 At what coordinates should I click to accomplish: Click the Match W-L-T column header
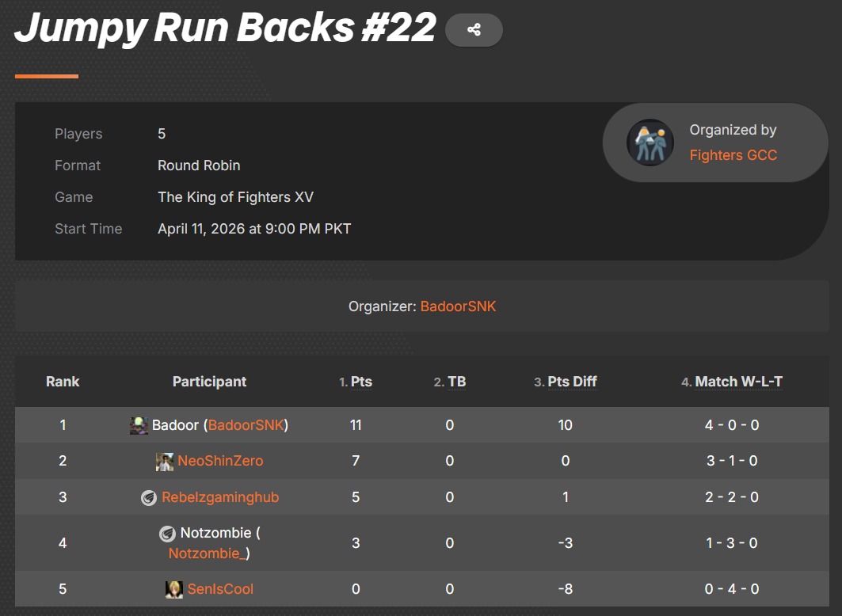tap(738, 382)
